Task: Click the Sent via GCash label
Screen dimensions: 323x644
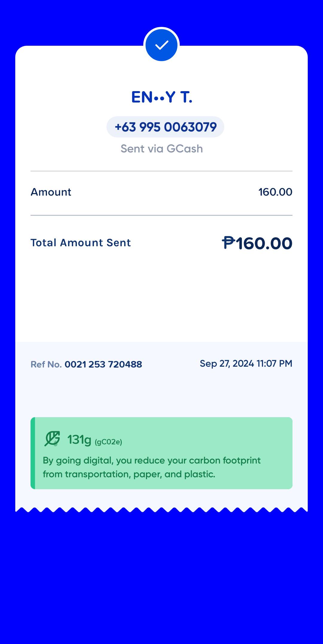Action: (161, 149)
